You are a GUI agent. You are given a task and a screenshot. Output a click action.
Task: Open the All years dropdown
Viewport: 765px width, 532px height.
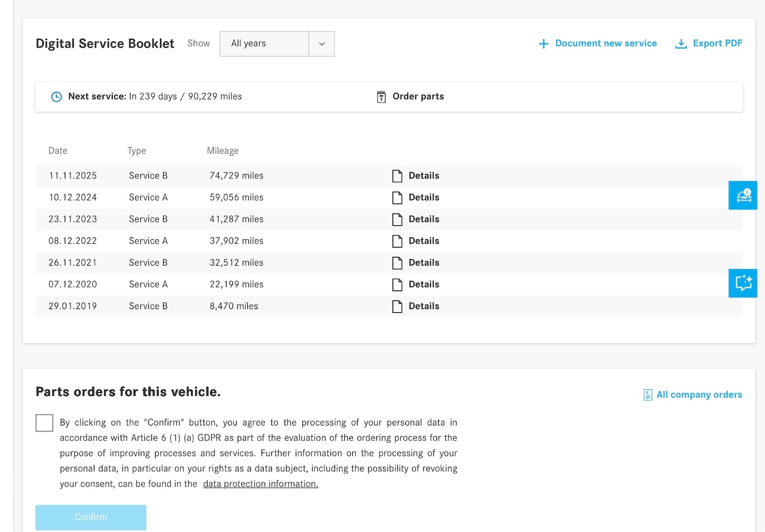pos(264,44)
